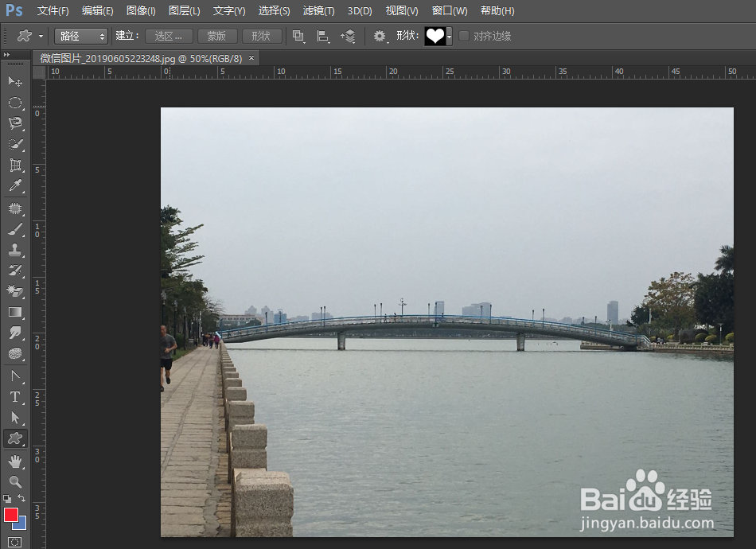The image size is (756, 549).
Task: Select the Pen tool
Action: [15, 376]
